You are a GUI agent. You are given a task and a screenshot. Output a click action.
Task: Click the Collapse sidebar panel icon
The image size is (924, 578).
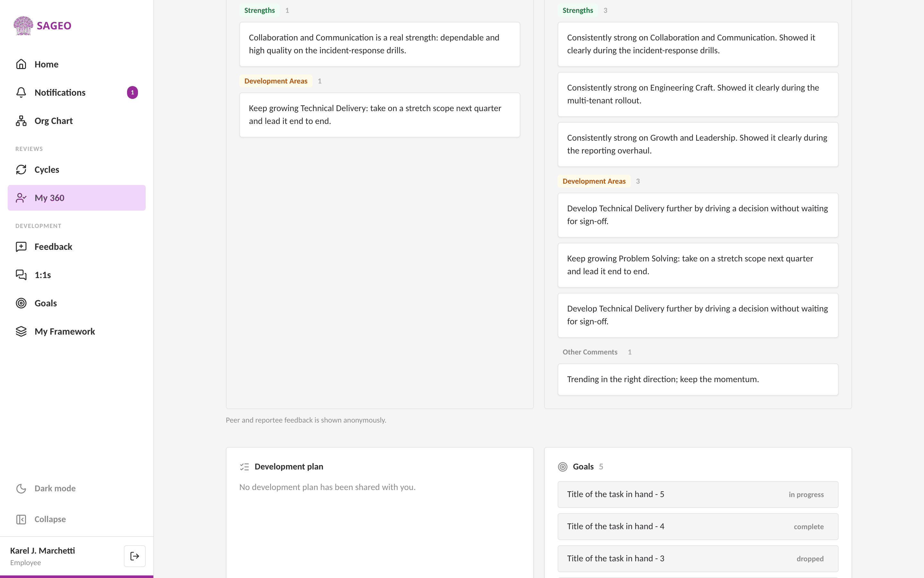(x=21, y=519)
